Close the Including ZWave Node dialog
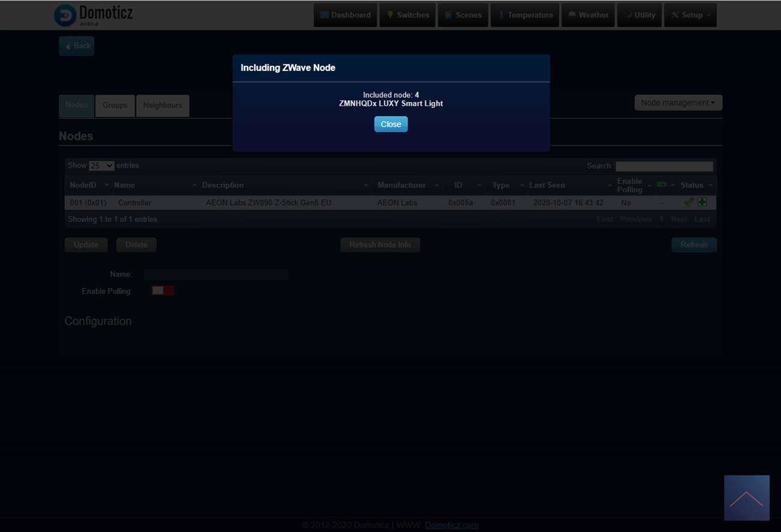 click(390, 124)
